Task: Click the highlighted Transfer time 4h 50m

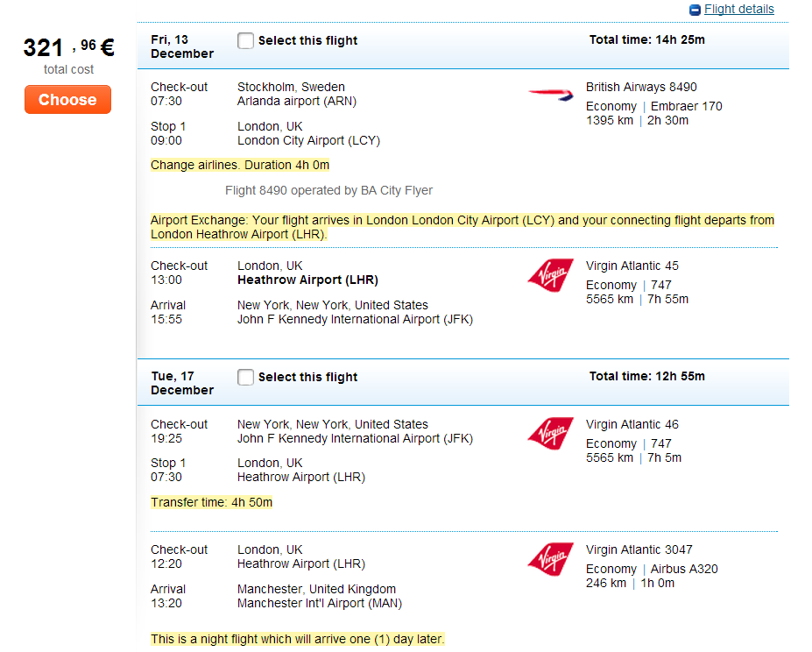Action: coord(211,503)
